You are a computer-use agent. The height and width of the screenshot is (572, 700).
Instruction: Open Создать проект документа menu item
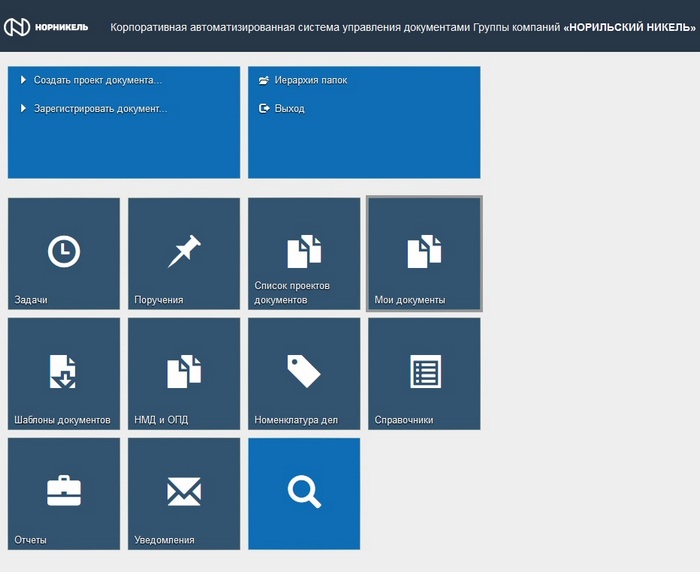[97, 80]
